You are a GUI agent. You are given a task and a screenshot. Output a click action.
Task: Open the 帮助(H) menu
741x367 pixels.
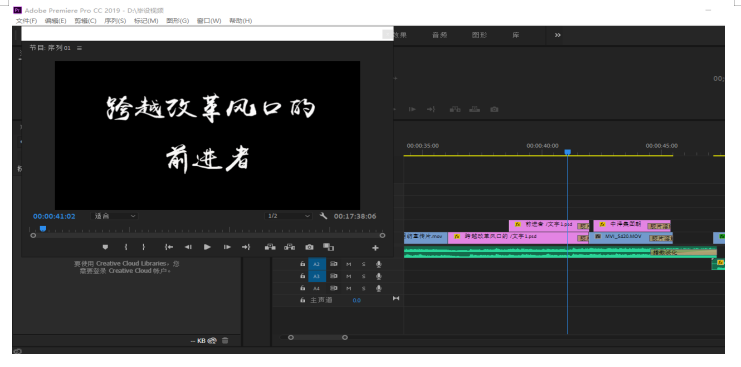coord(241,21)
